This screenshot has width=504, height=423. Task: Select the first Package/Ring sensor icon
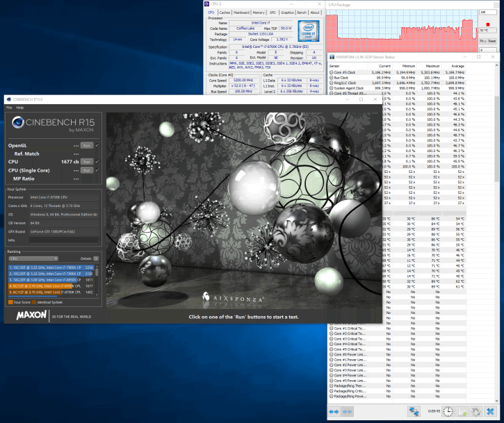332,385
